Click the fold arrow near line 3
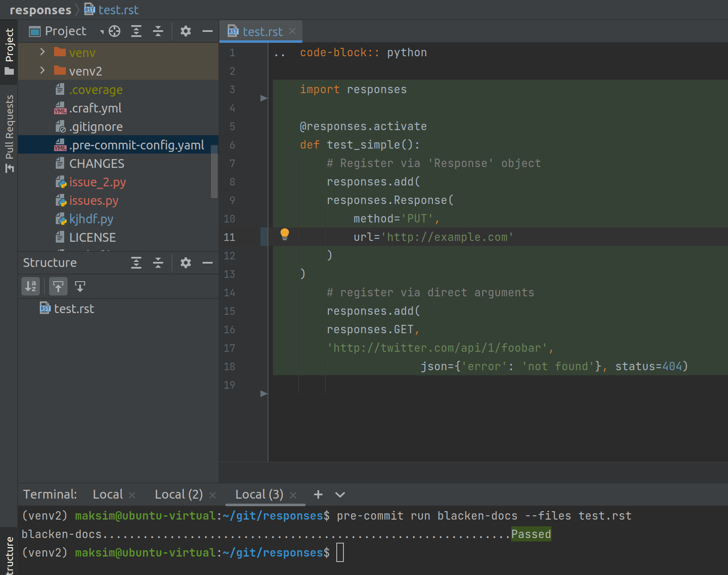The height and width of the screenshot is (575, 728). [x=264, y=98]
